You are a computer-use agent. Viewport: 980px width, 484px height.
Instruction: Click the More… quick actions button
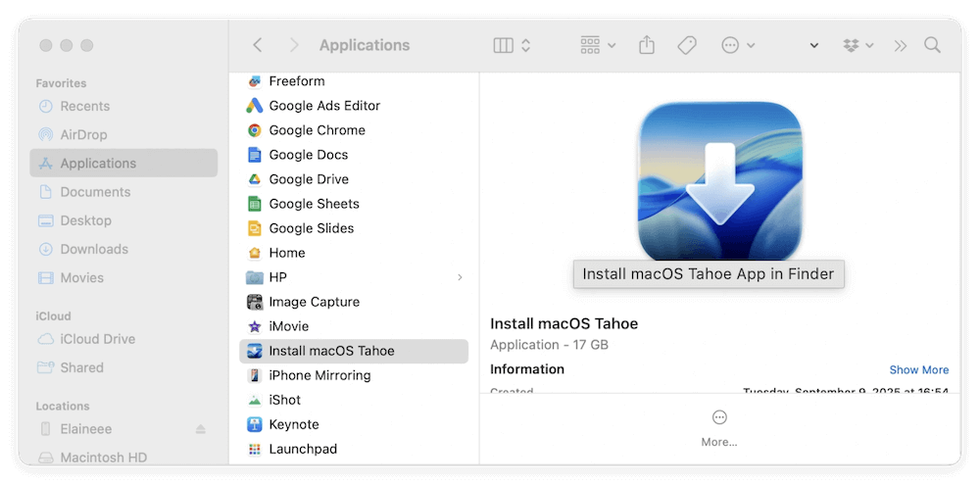(x=719, y=429)
